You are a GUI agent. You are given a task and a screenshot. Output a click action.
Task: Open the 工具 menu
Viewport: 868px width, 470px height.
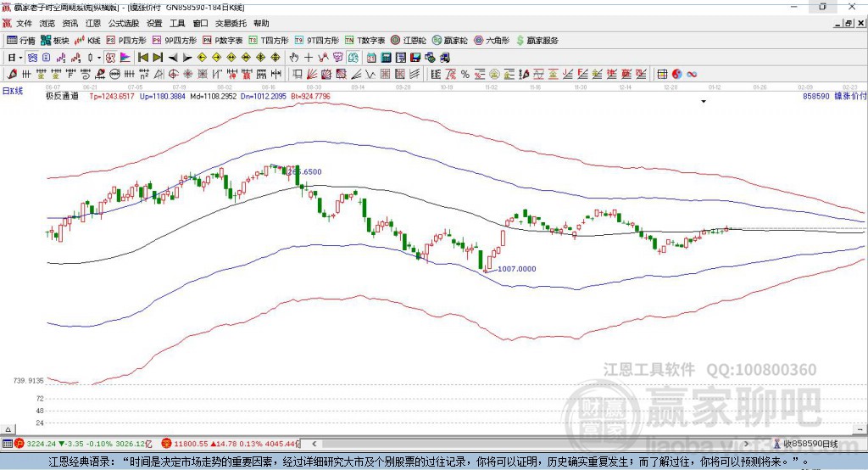177,23
